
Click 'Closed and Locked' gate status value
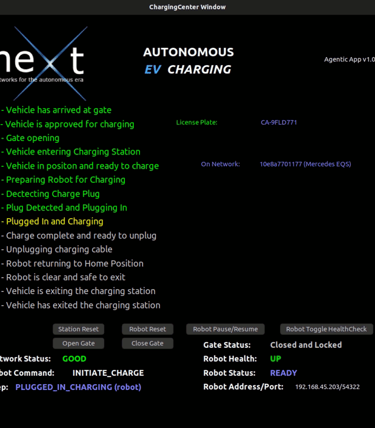click(306, 345)
